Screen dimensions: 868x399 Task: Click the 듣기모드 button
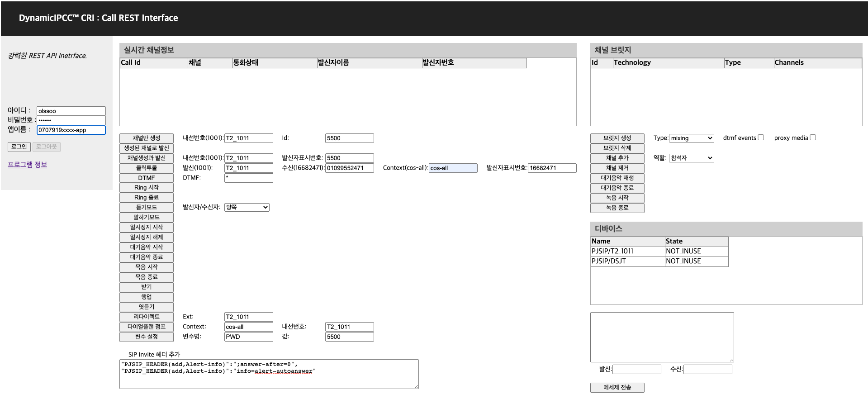click(x=147, y=207)
